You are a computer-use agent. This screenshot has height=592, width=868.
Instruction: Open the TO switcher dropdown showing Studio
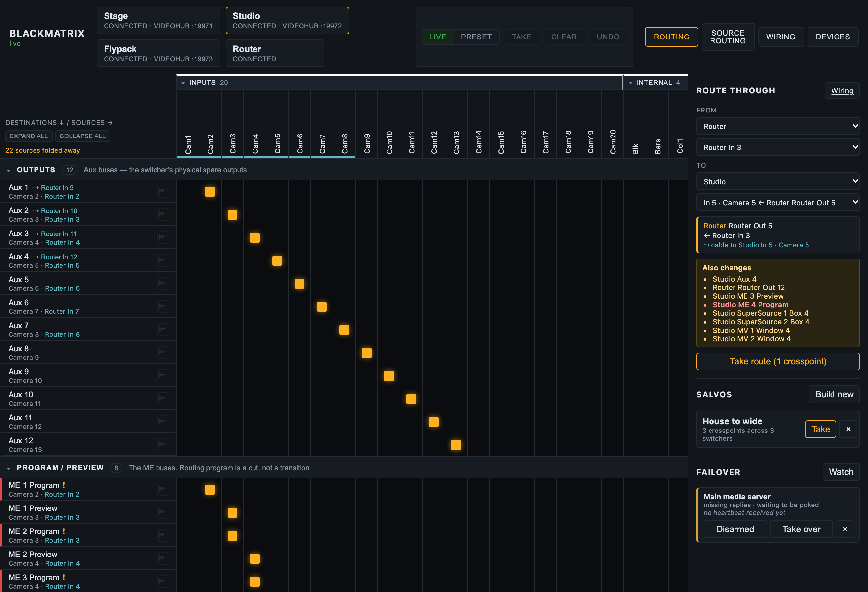click(778, 182)
